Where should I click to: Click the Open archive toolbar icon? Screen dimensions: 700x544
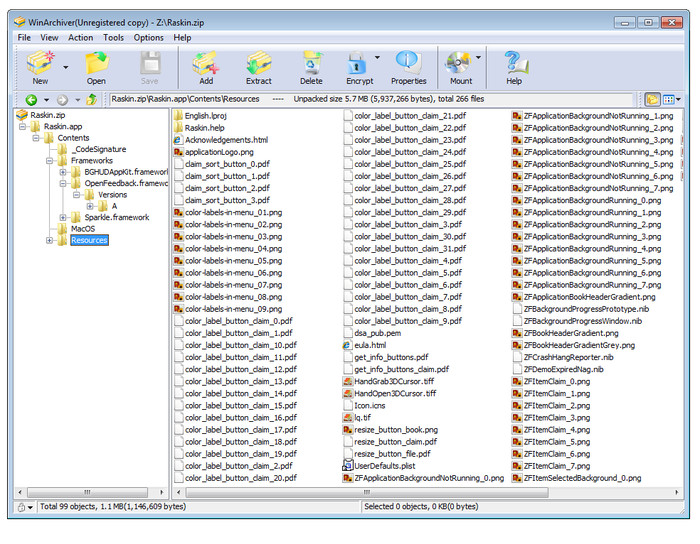(96, 62)
